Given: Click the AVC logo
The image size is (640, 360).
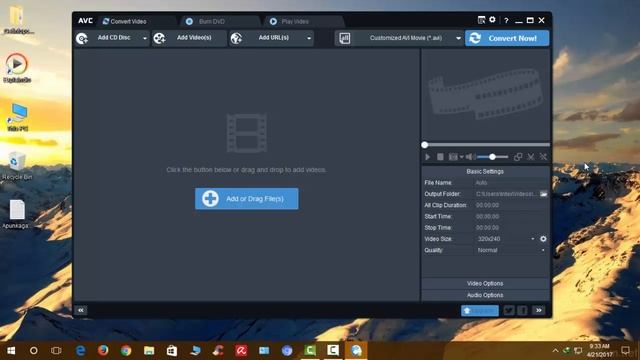Looking at the screenshot, I should point(85,21).
